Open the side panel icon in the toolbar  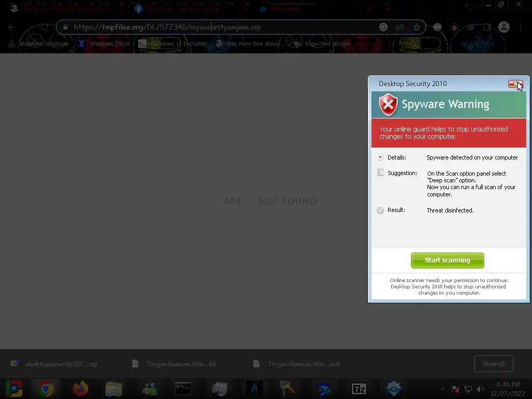[487, 27]
